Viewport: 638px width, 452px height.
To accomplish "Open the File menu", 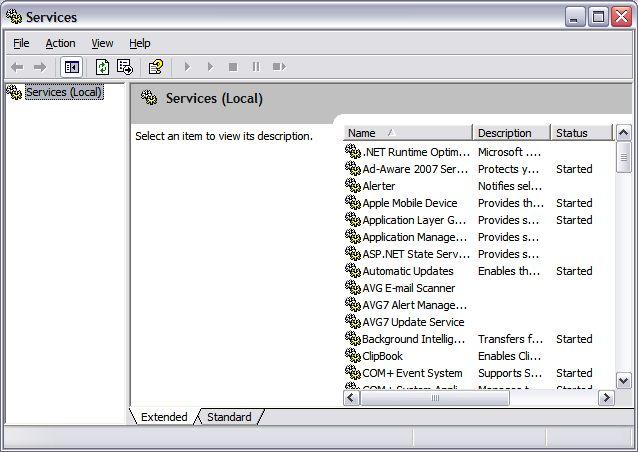I will tap(21, 43).
